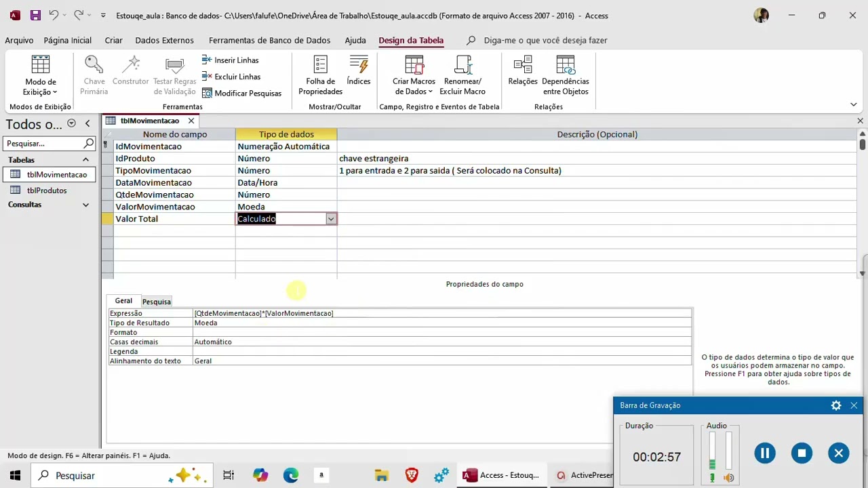Click the search magnifier in navigation pane

pyautogui.click(x=89, y=143)
